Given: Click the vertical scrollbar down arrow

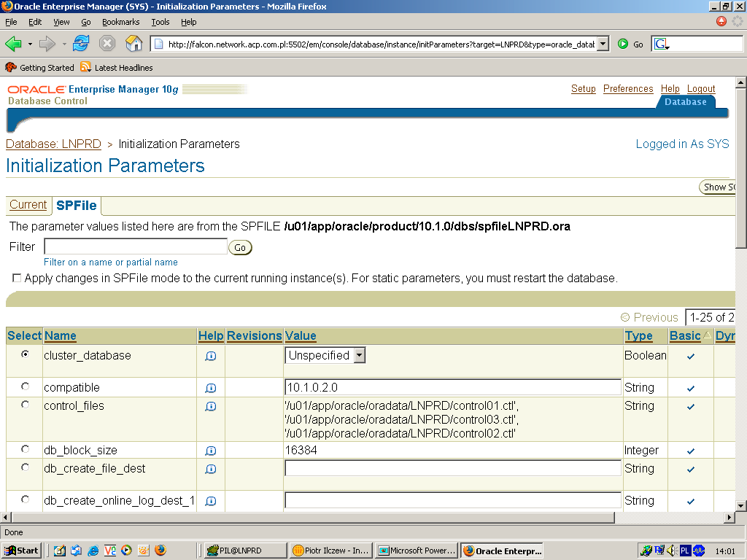Looking at the screenshot, I should tap(741, 506).
